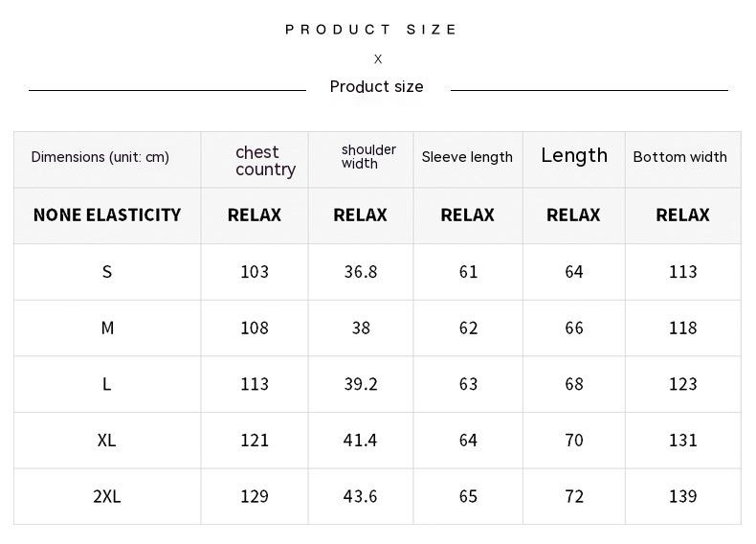Click the small 'x' below the heading
Viewport: 756px width, 544px height.
[378, 59]
